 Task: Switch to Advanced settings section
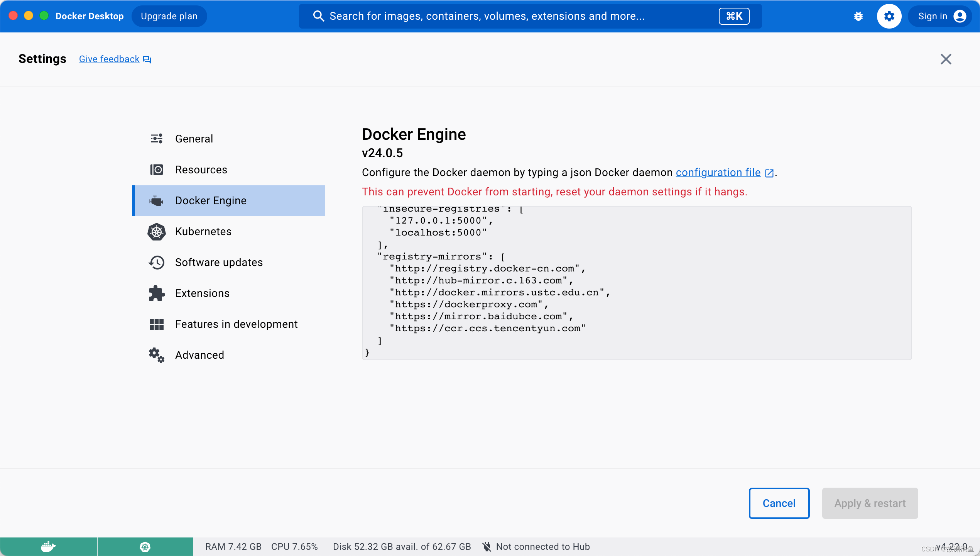(199, 355)
